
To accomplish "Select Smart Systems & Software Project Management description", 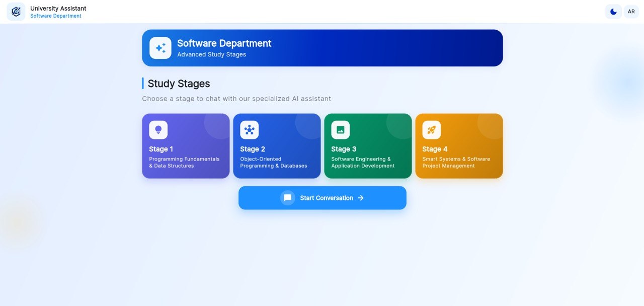I will [456, 162].
